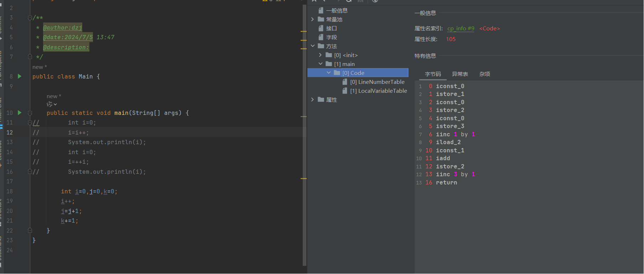Select 常量池 in the class tree
The image size is (644, 274).
coord(334,19)
